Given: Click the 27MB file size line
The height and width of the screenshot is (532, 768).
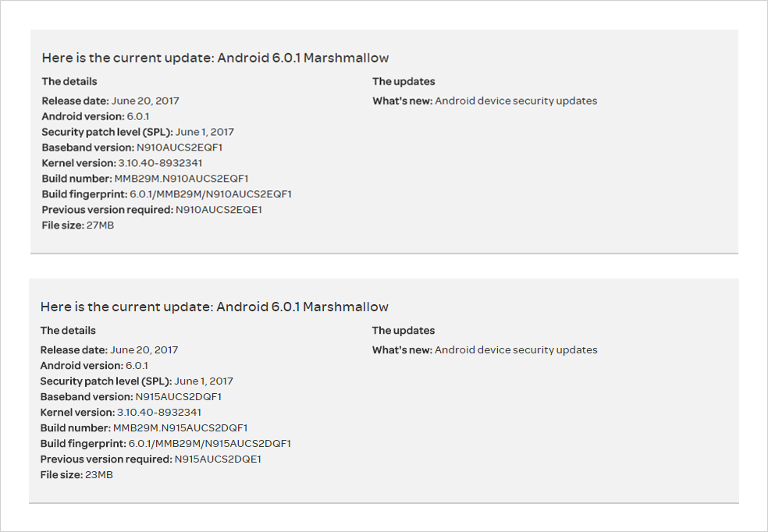Looking at the screenshot, I should coord(78,225).
